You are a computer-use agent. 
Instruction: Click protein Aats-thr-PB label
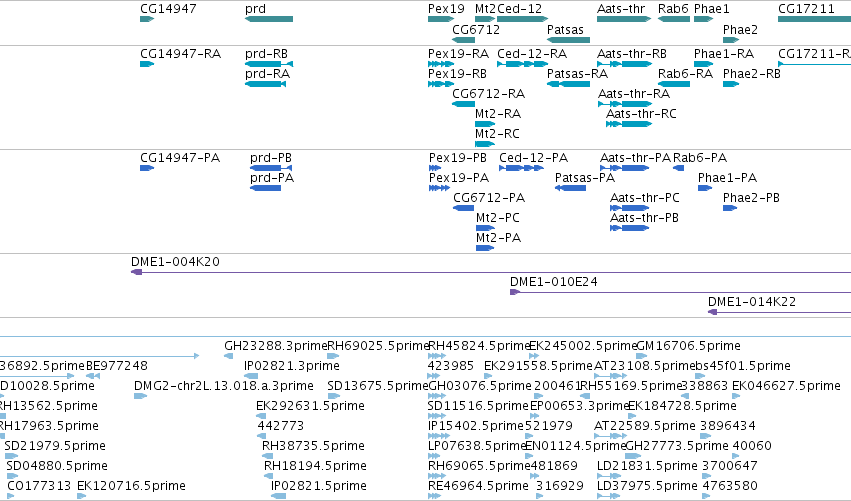click(644, 218)
